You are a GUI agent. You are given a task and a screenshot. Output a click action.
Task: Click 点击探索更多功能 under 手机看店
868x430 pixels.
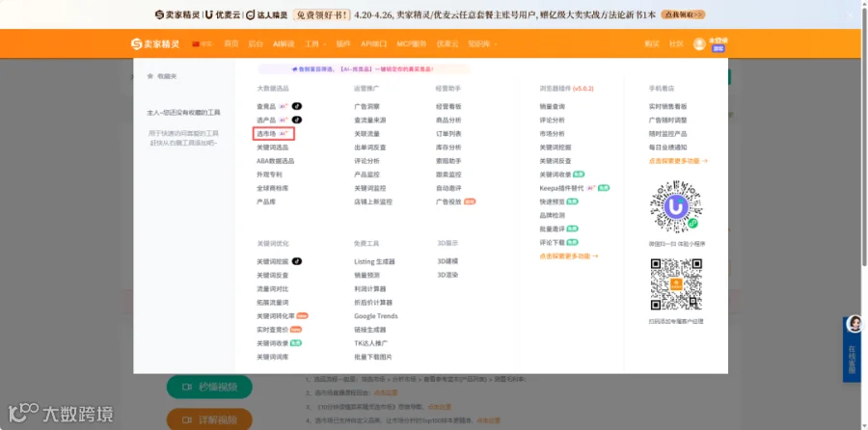[x=679, y=160]
